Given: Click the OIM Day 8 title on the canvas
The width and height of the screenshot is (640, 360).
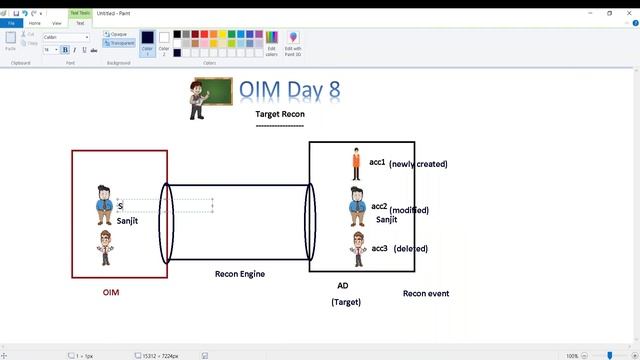Looking at the screenshot, I should 289,90.
